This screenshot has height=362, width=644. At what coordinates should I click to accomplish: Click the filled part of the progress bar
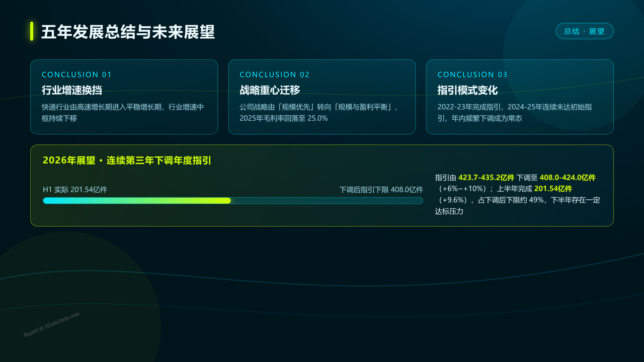[137, 201]
